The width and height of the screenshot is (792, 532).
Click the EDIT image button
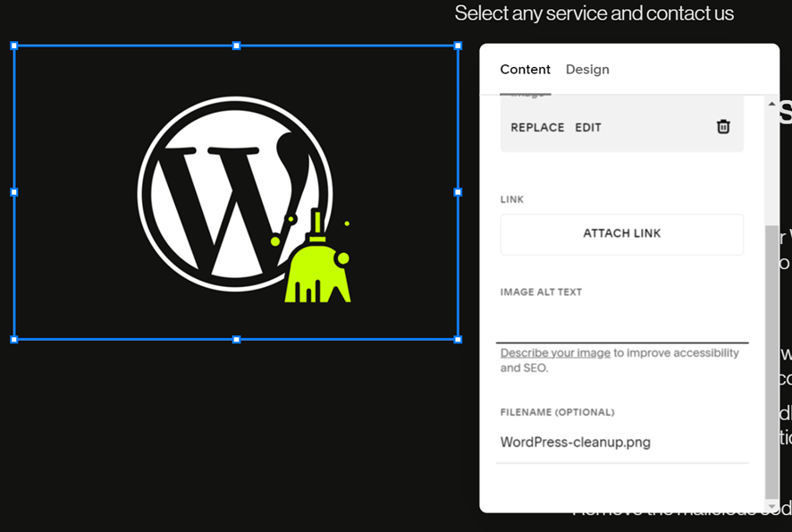pos(588,127)
